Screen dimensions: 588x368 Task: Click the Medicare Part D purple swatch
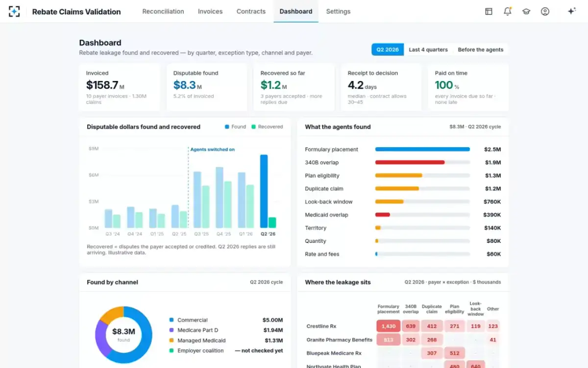tap(171, 330)
